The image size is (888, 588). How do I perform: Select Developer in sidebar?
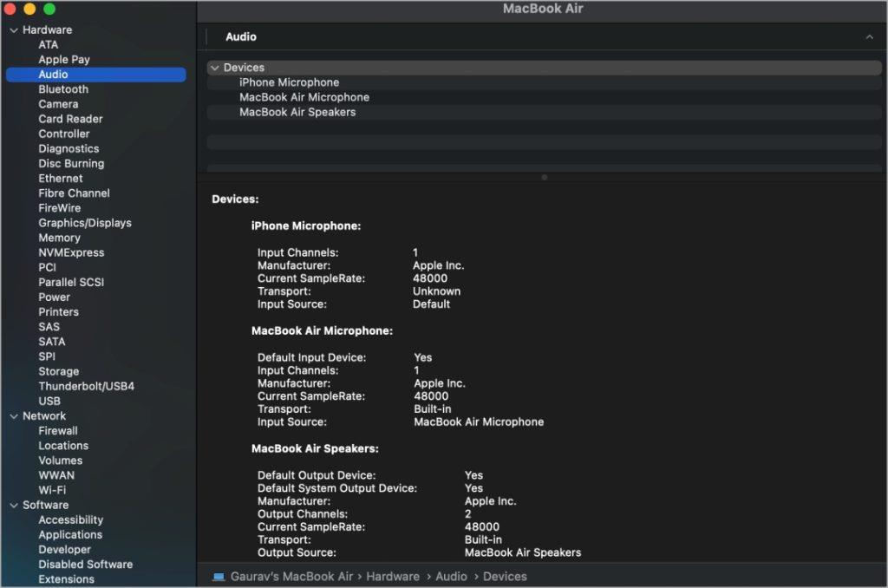pos(64,550)
